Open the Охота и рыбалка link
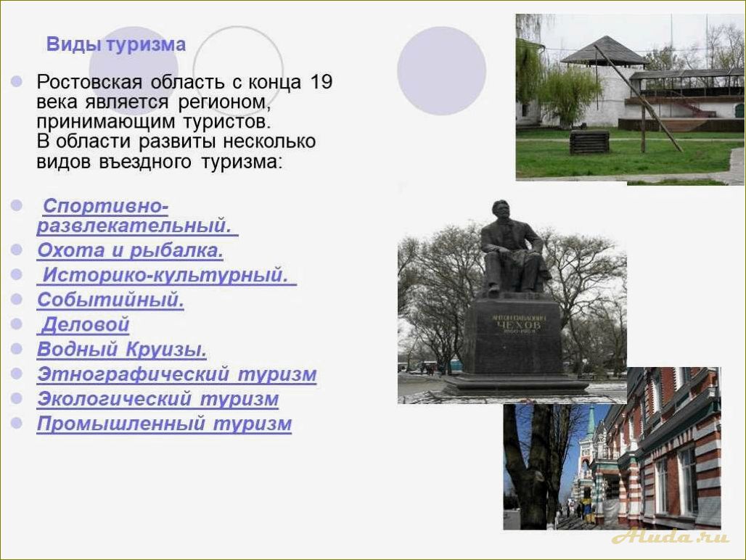The width and height of the screenshot is (746, 560). click(131, 251)
